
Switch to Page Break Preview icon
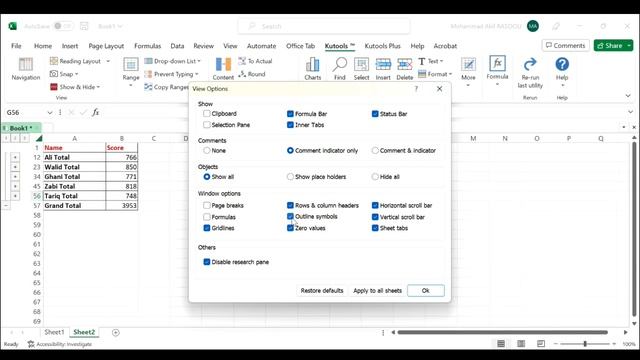(541, 344)
